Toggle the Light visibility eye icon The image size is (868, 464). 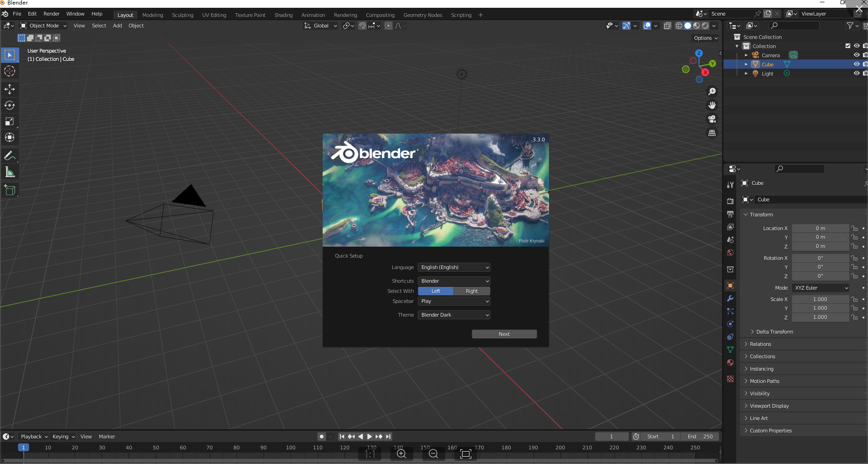857,73
